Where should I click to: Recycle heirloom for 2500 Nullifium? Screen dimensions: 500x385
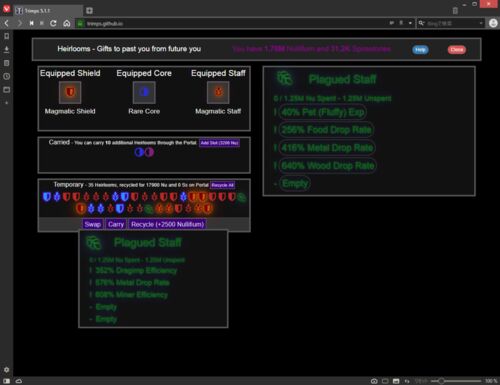(167, 224)
